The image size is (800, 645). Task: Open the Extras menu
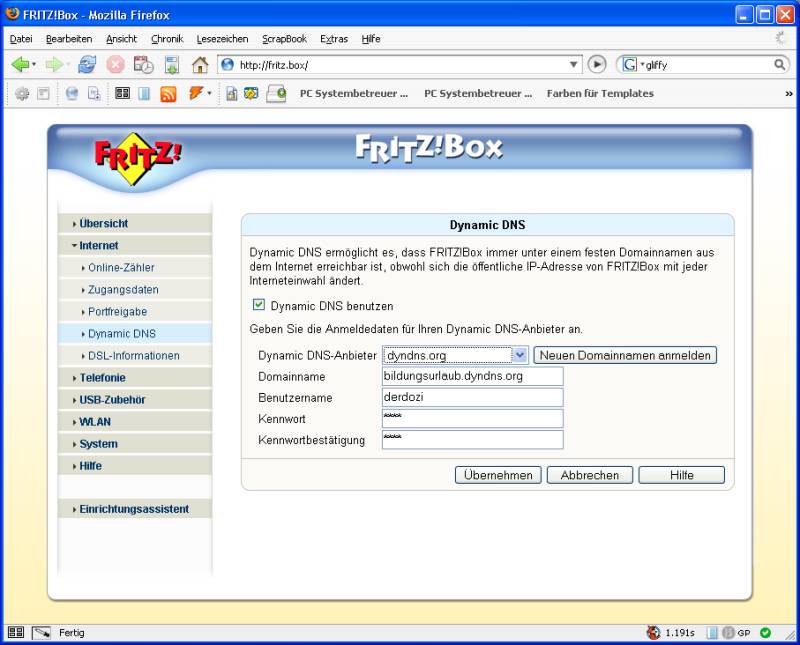334,39
